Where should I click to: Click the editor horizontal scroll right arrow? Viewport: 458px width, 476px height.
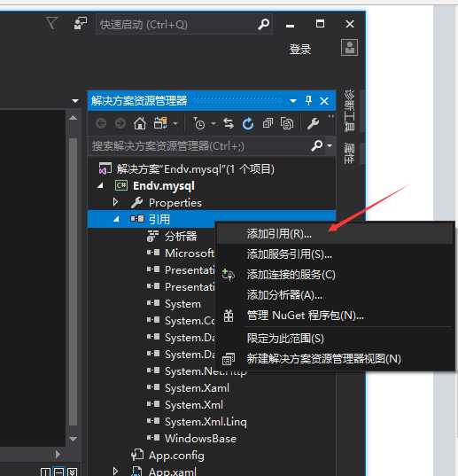(58, 454)
